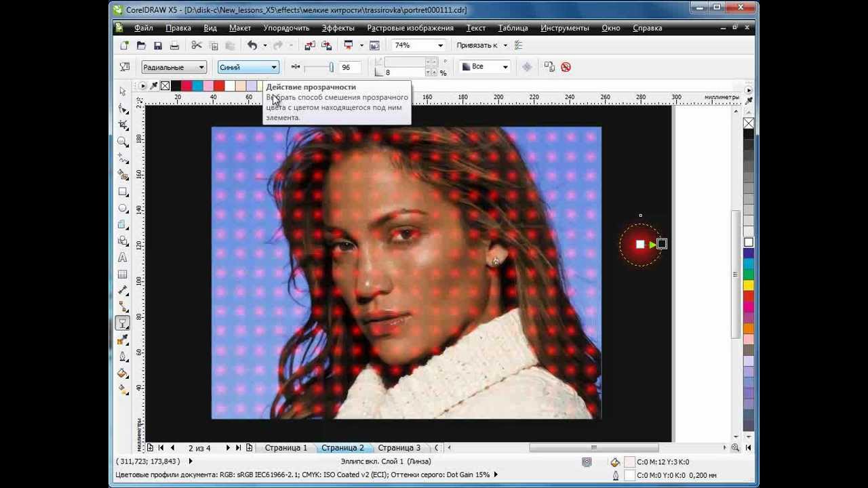Viewport: 868px width, 488px height.
Task: Click the Clear Transparency icon
Action: pos(566,67)
